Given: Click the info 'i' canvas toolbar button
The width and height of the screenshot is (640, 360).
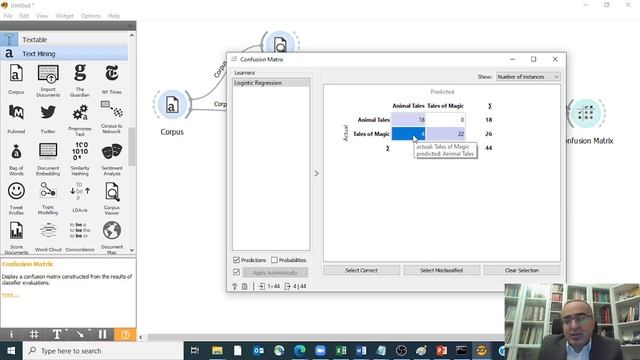Looking at the screenshot, I should [x=11, y=335].
